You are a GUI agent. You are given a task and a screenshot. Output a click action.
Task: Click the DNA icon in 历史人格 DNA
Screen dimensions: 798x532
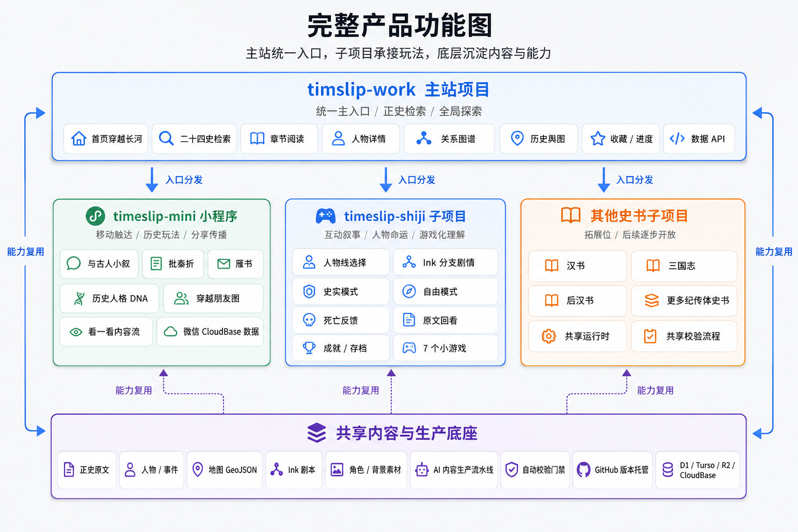(79, 298)
